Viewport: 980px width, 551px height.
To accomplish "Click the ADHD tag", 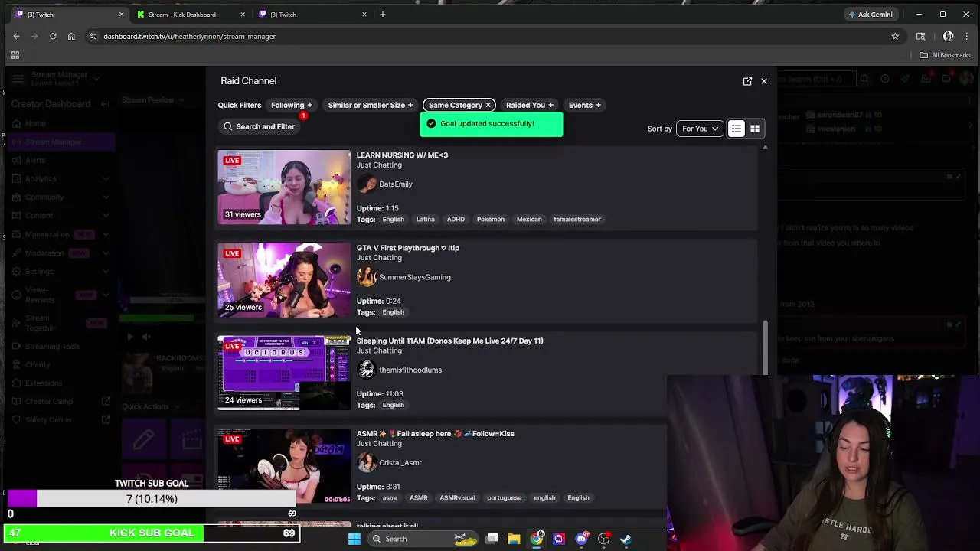I will (x=456, y=220).
